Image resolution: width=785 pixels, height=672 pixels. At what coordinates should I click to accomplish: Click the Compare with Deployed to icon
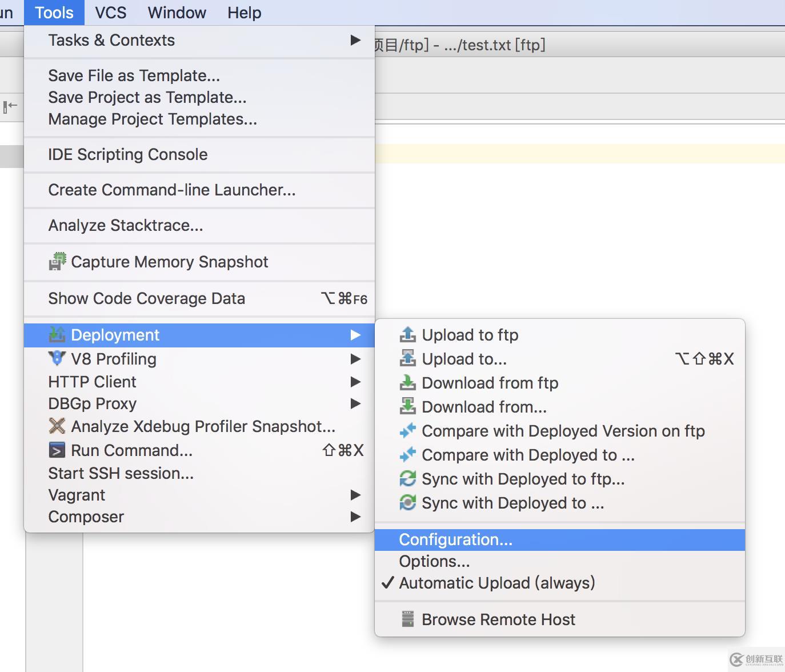point(408,455)
